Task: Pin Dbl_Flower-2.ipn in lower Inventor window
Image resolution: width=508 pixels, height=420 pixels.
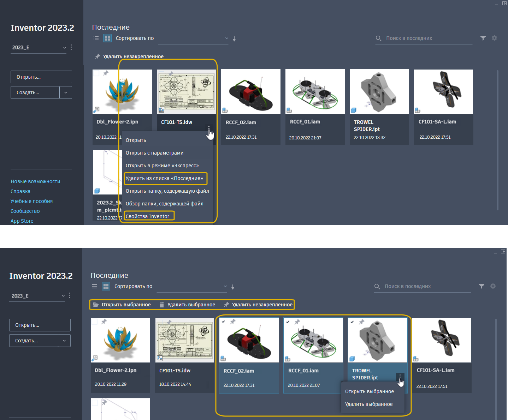Action: 104,322
